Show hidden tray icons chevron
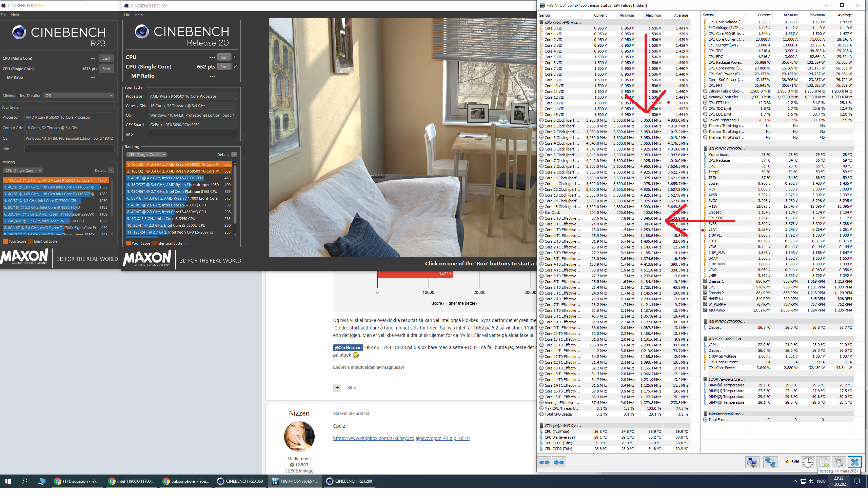 795,481
